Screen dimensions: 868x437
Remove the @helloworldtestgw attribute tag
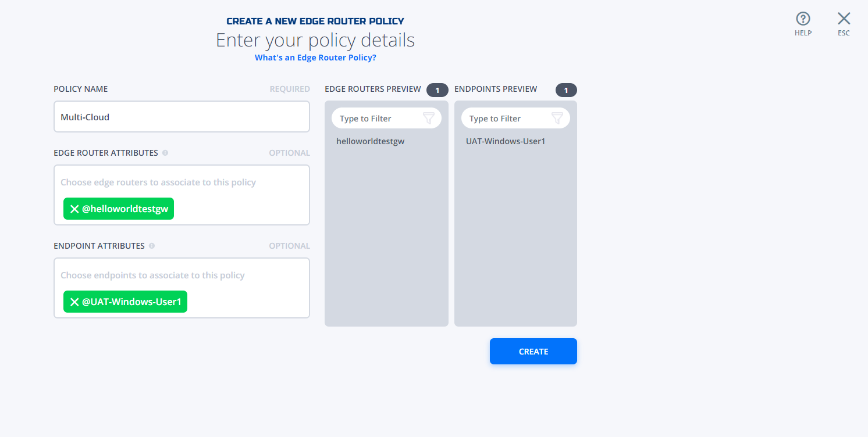pos(74,209)
